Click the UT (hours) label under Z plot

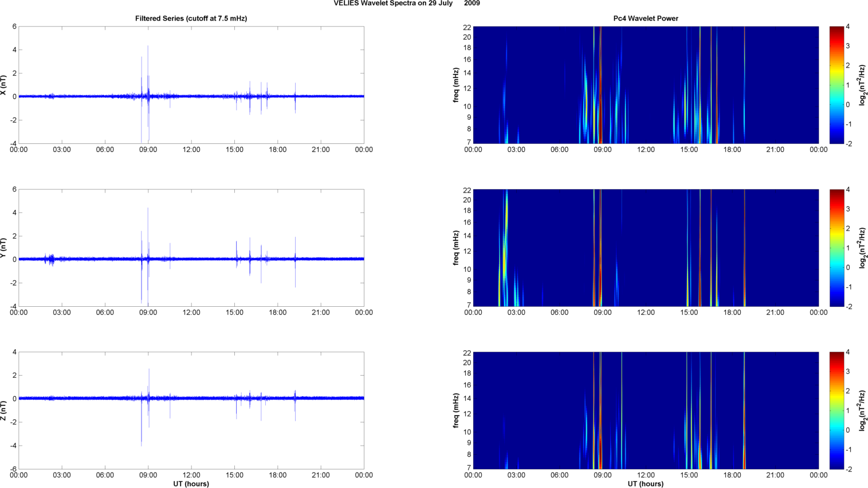click(x=191, y=484)
